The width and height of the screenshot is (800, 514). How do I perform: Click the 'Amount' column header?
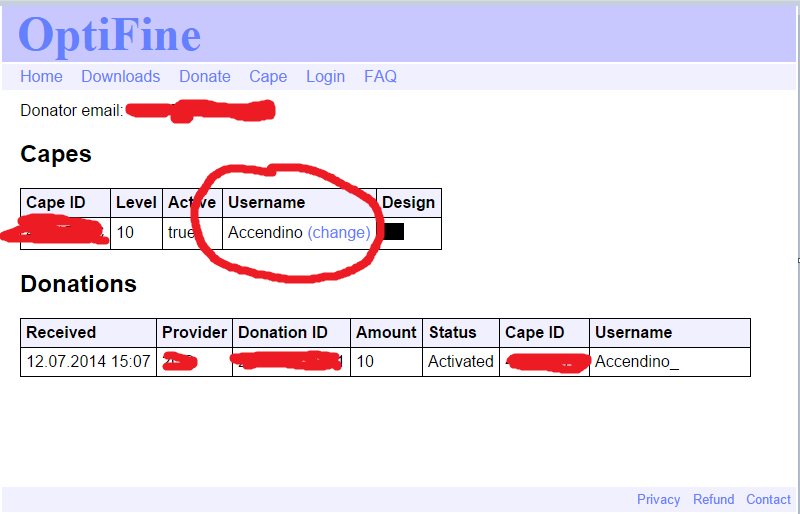click(386, 333)
